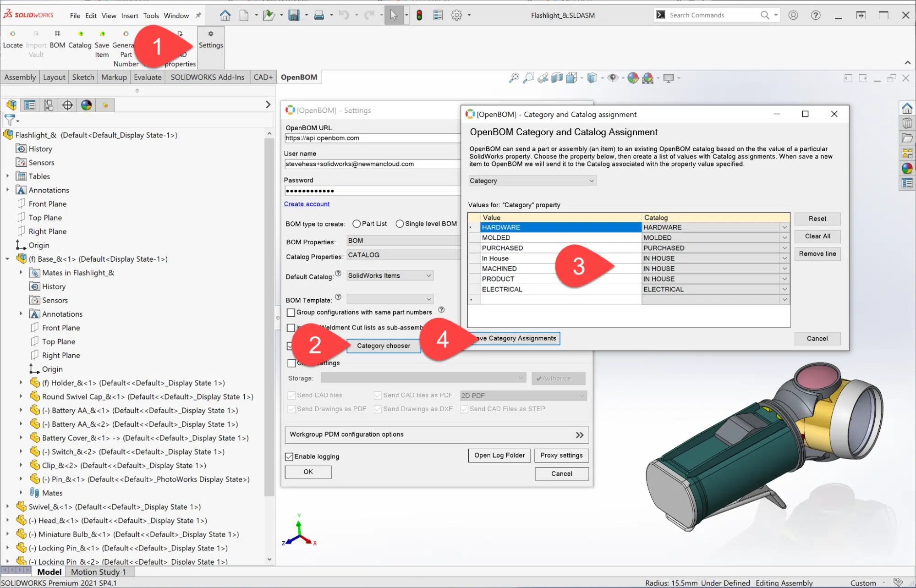The image size is (916, 588).
Task: Click the Home icon in top toolbar
Action: [x=225, y=15]
